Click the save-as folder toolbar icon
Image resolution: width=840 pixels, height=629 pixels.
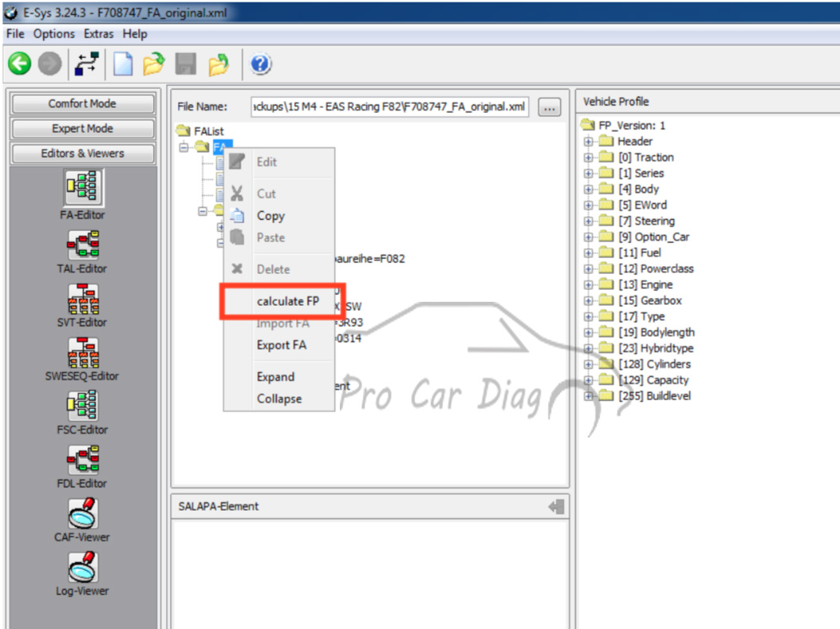tap(218, 64)
